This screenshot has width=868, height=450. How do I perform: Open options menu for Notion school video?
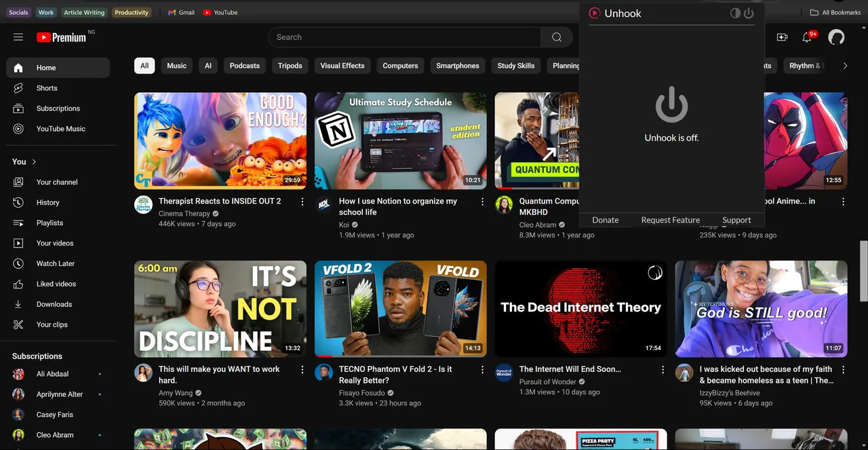point(483,202)
